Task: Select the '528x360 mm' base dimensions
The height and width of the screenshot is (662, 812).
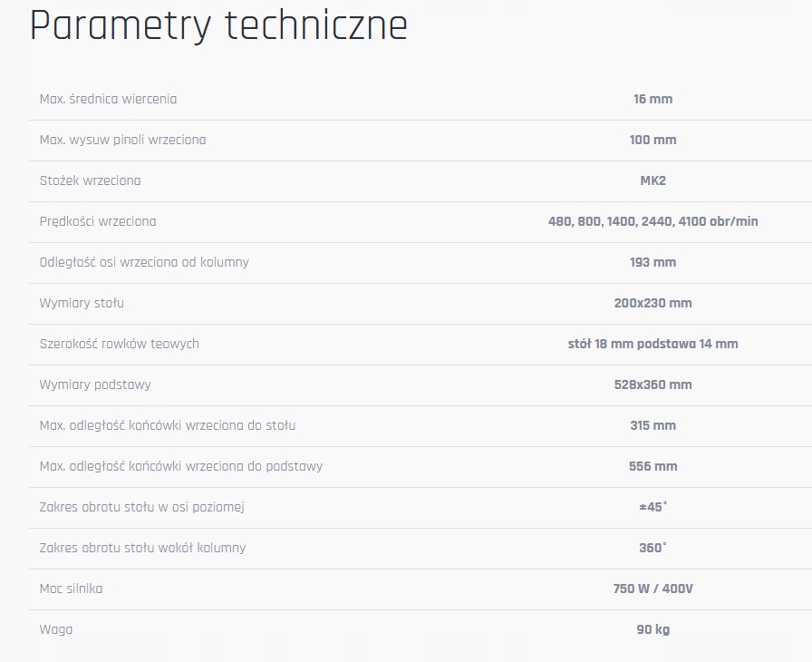Action: pos(652,385)
